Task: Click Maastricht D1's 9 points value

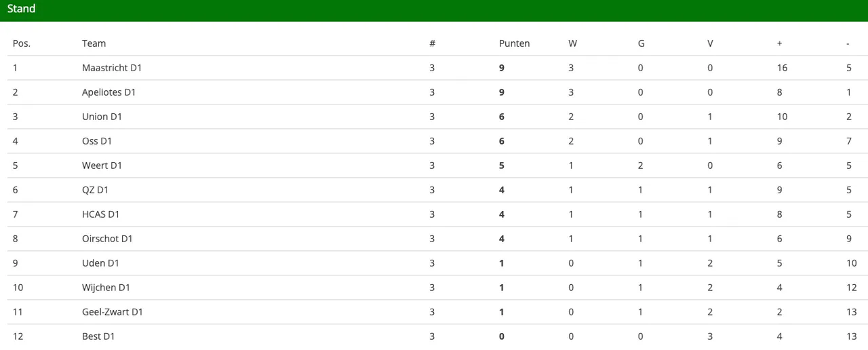Action: tap(502, 68)
